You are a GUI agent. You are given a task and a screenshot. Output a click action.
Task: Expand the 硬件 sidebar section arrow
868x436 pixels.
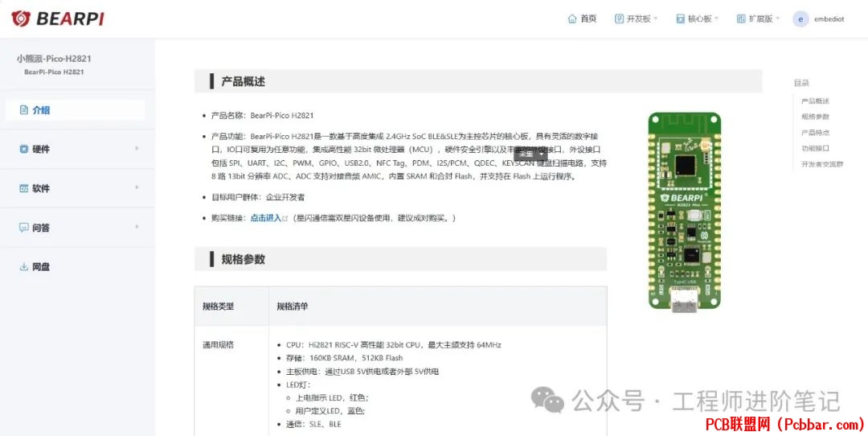point(137,149)
